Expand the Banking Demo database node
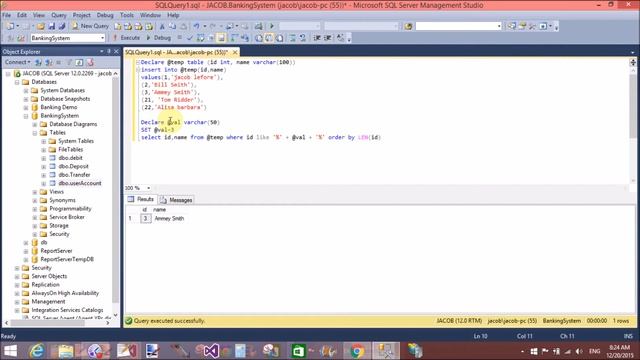The width and height of the screenshot is (640, 360). click(26, 107)
